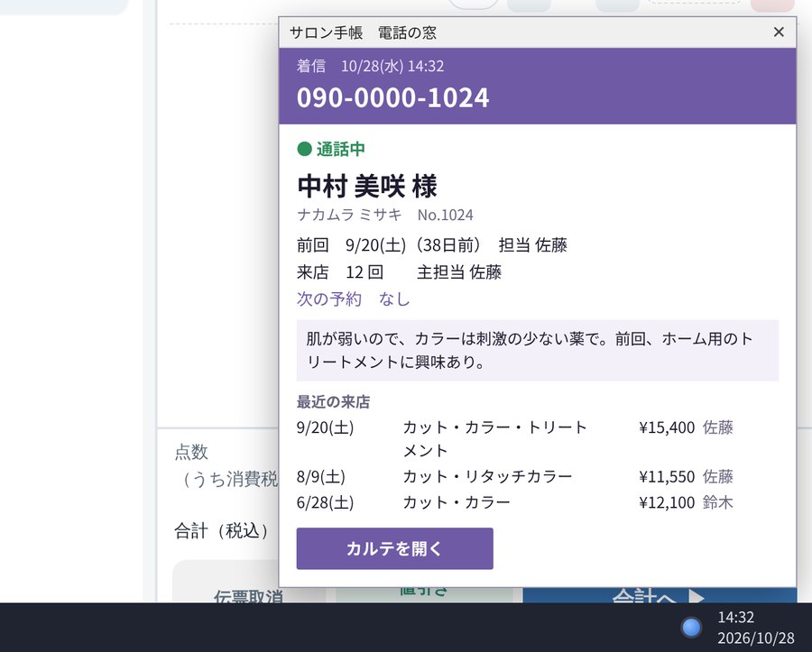
Task: Click stylist 鈴木 in the 6/28 visit row
Action: [x=718, y=502]
